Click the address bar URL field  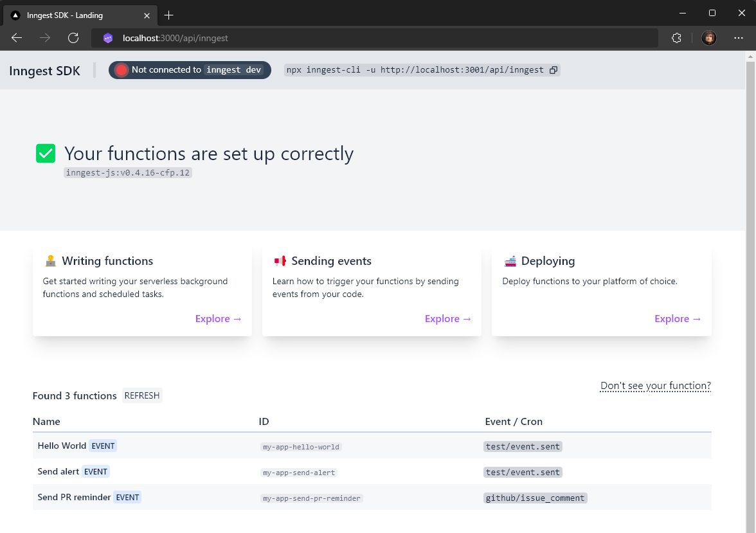pos(375,38)
